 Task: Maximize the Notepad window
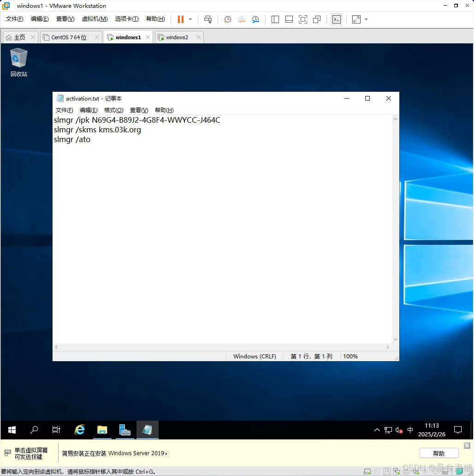tap(367, 98)
